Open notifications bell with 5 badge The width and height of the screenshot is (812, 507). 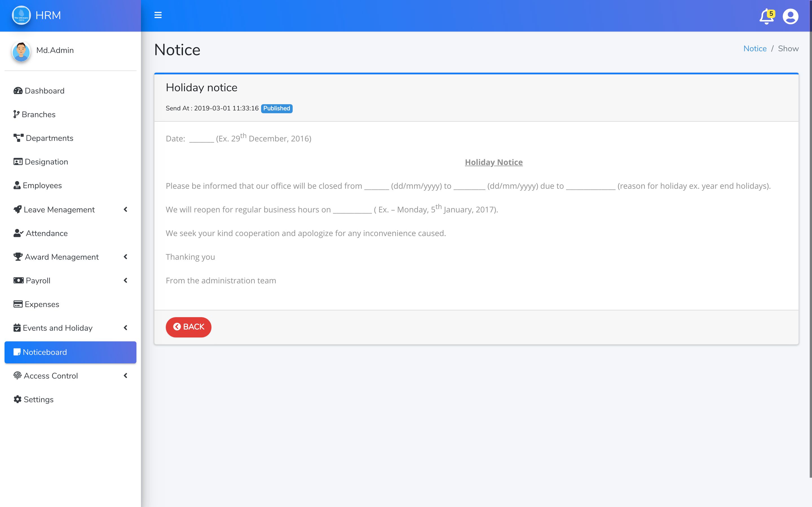[x=766, y=16]
